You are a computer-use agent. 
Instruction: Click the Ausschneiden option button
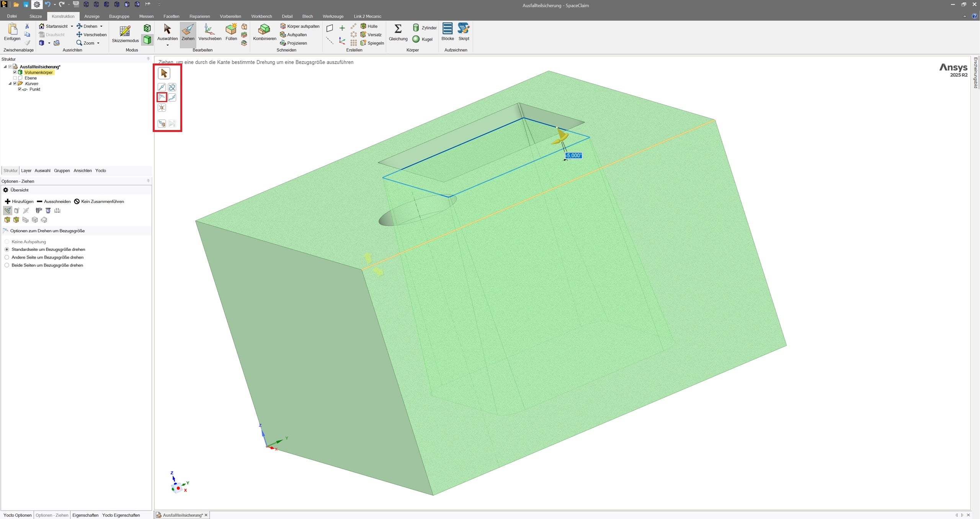click(54, 202)
